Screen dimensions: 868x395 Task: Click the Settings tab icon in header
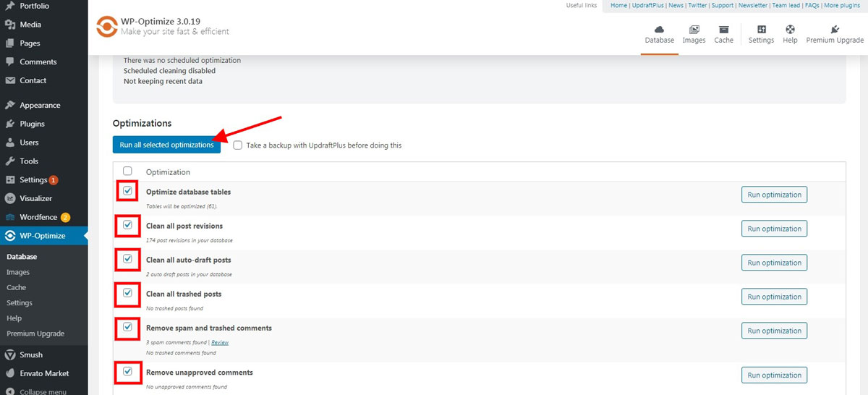[761, 30]
